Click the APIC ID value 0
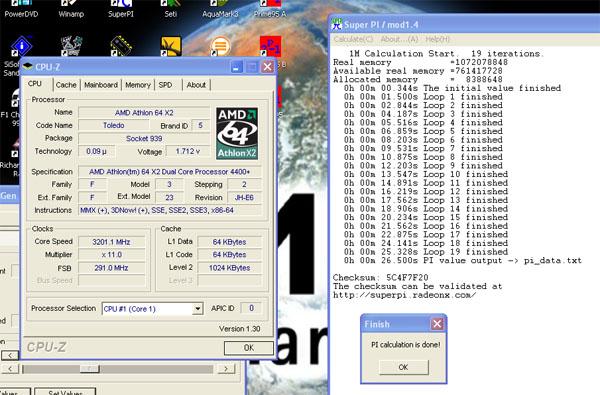The width and height of the screenshot is (600, 395). (x=251, y=308)
